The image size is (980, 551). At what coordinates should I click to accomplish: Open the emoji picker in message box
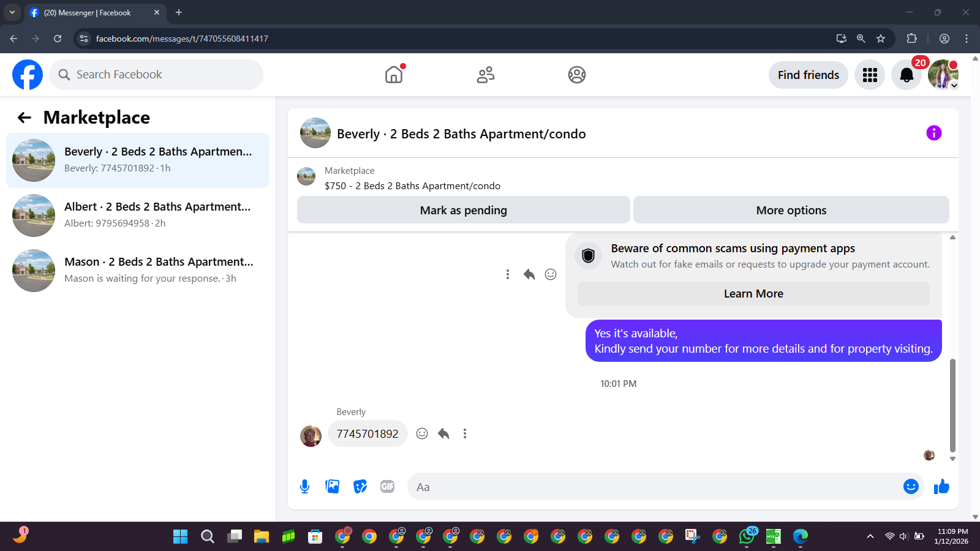point(911,487)
